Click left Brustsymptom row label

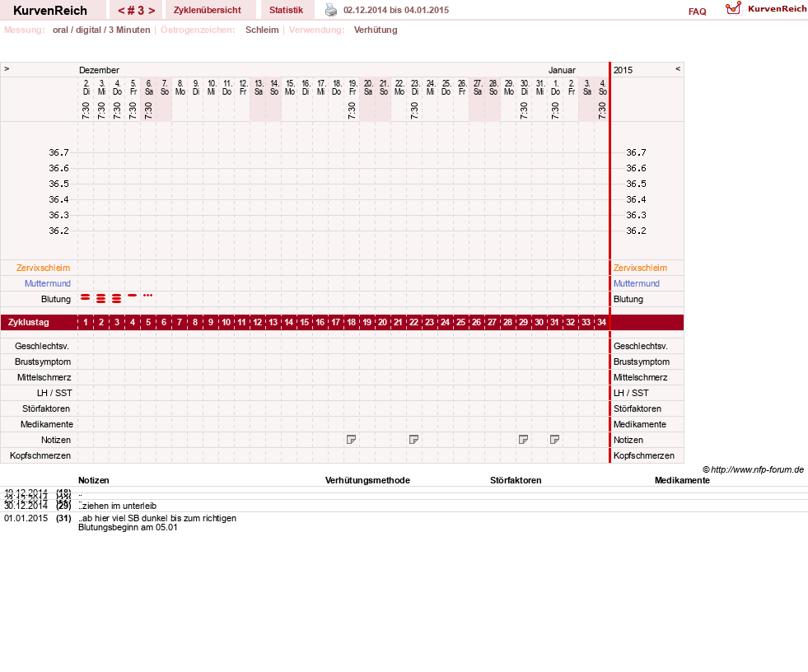(43, 362)
